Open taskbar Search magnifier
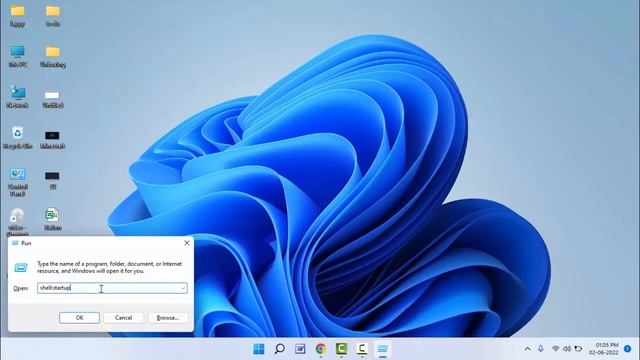Screen dimensions: 640x360 coord(280,349)
